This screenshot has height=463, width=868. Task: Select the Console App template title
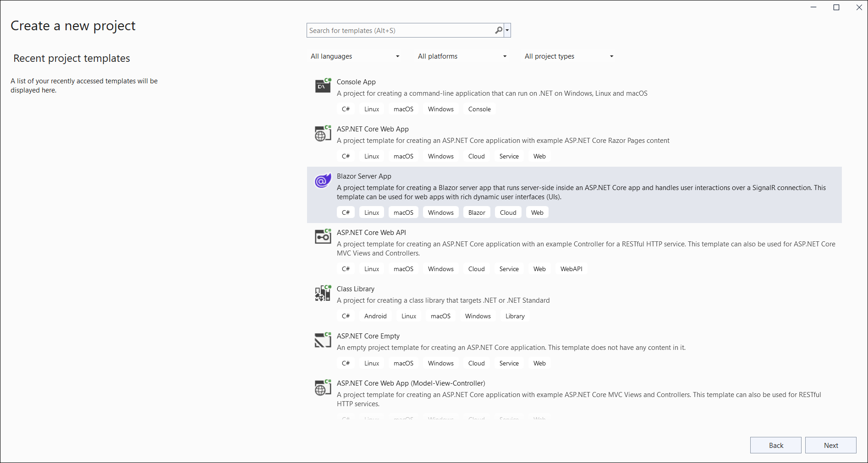[356, 82]
